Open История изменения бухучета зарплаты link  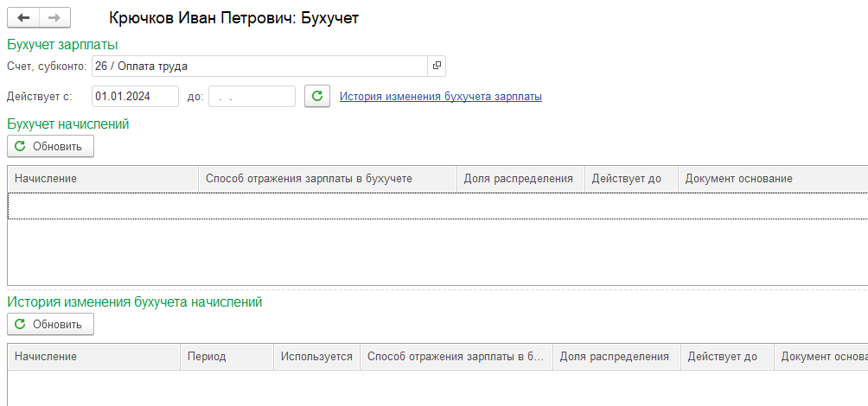click(441, 97)
